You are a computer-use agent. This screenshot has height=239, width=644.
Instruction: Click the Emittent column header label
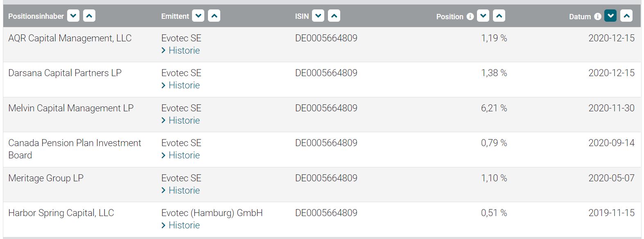(x=175, y=16)
